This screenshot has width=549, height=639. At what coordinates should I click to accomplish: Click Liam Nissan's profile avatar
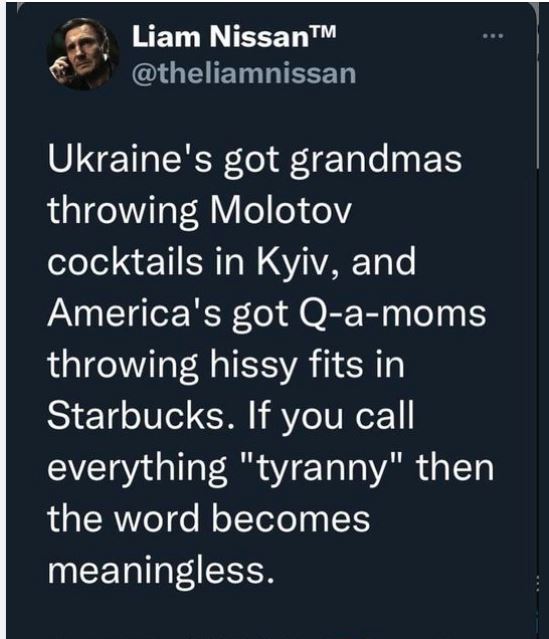83,54
